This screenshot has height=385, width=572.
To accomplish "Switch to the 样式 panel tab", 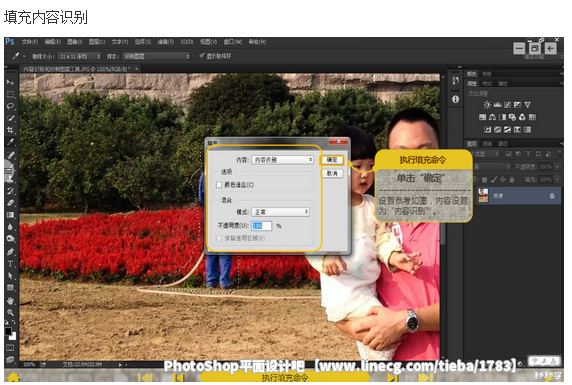I will [487, 84].
